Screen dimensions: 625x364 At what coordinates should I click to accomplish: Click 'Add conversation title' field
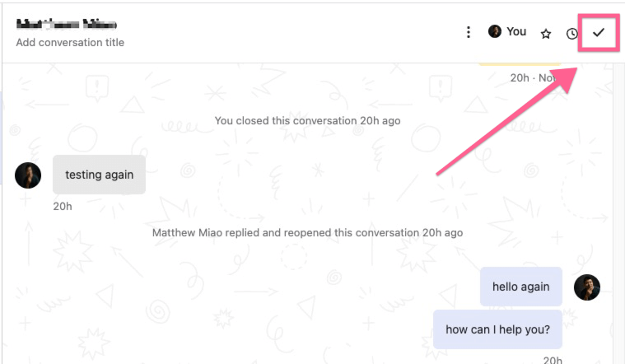tap(70, 42)
